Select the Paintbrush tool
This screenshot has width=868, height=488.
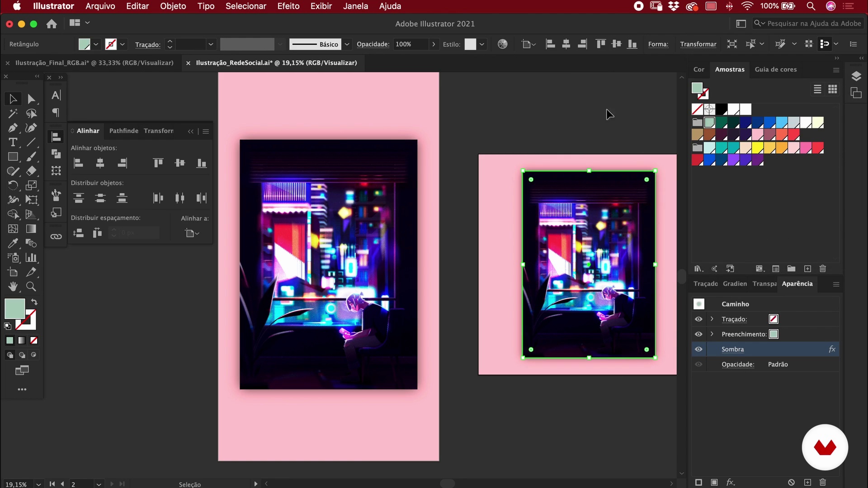[31, 157]
